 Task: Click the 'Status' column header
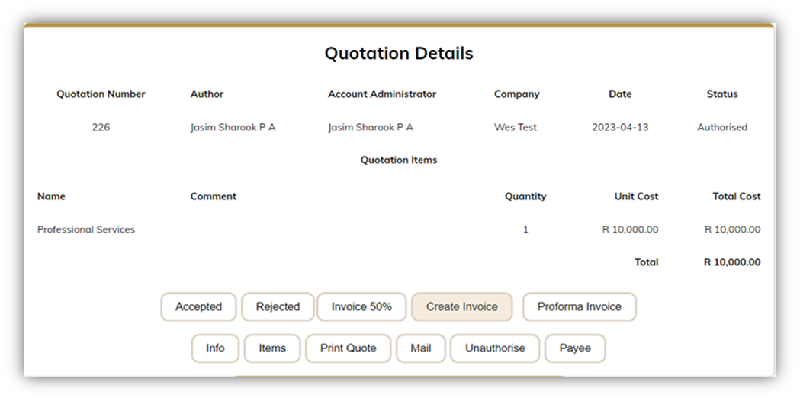[722, 94]
